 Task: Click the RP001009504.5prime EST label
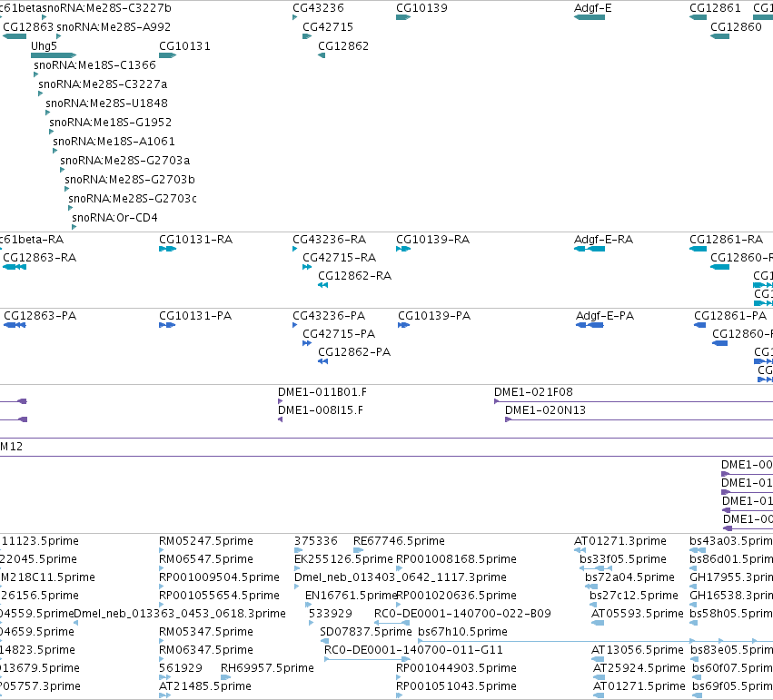[220, 577]
